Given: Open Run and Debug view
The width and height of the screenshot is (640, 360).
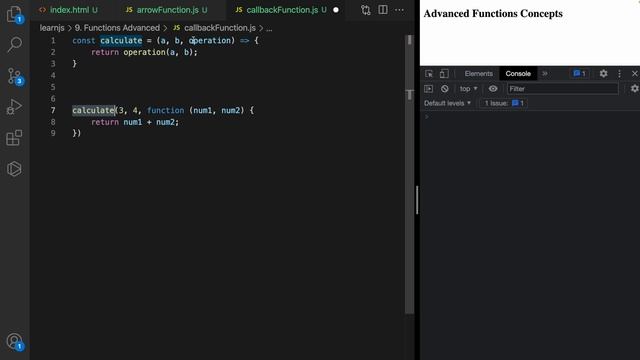Looking at the screenshot, I should click(x=14, y=107).
